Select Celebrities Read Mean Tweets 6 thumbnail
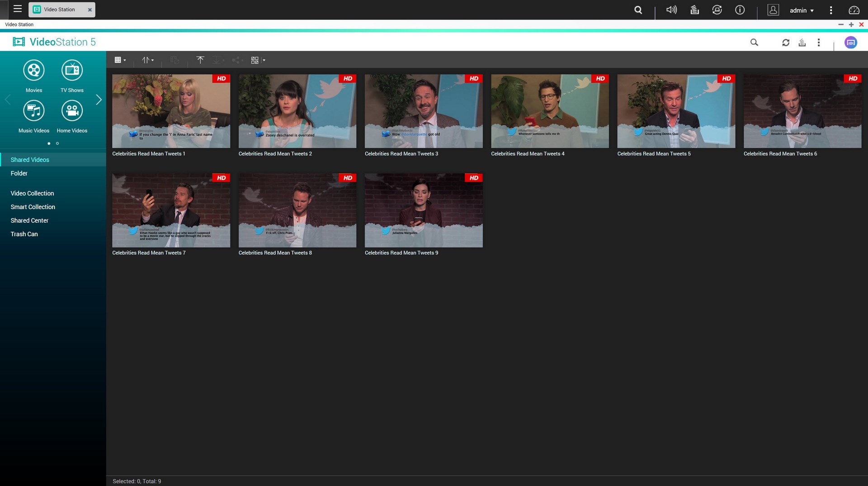The height and width of the screenshot is (486, 868). click(x=802, y=111)
